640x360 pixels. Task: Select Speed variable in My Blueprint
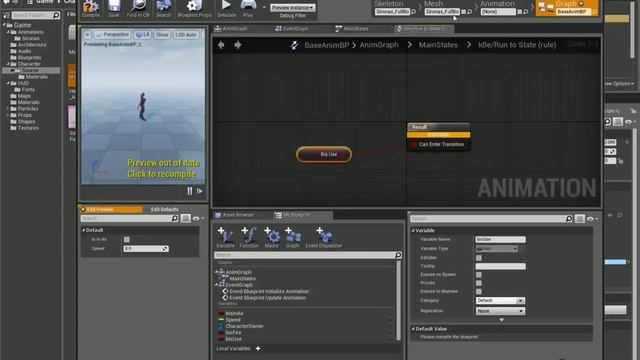point(233,320)
